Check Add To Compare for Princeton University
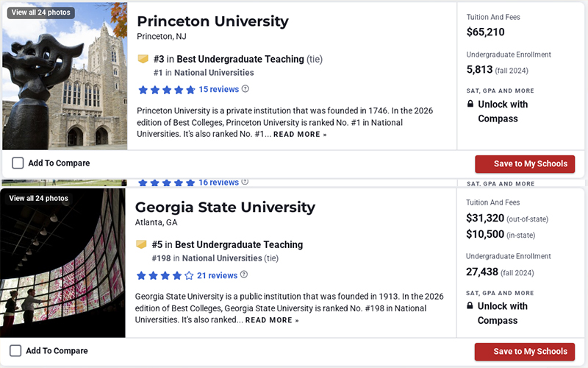 click(18, 163)
